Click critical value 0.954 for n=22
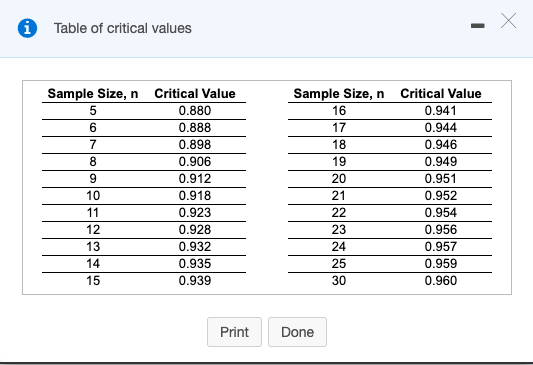 tap(441, 213)
